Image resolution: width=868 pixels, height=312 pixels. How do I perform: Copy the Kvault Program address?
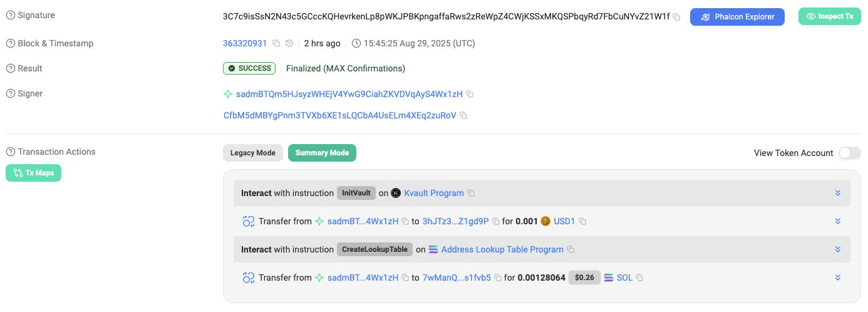click(x=472, y=193)
